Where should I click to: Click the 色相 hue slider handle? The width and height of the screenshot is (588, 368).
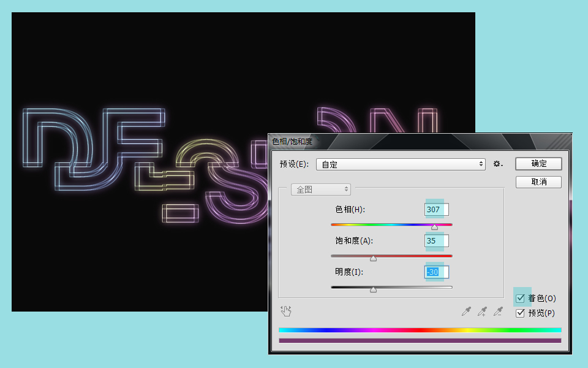(x=434, y=227)
